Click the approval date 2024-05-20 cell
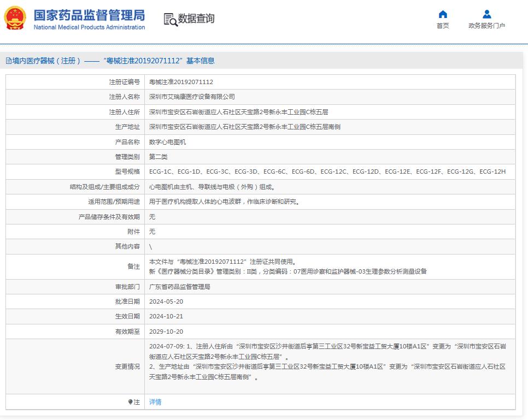The image size is (528, 420). [x=168, y=301]
